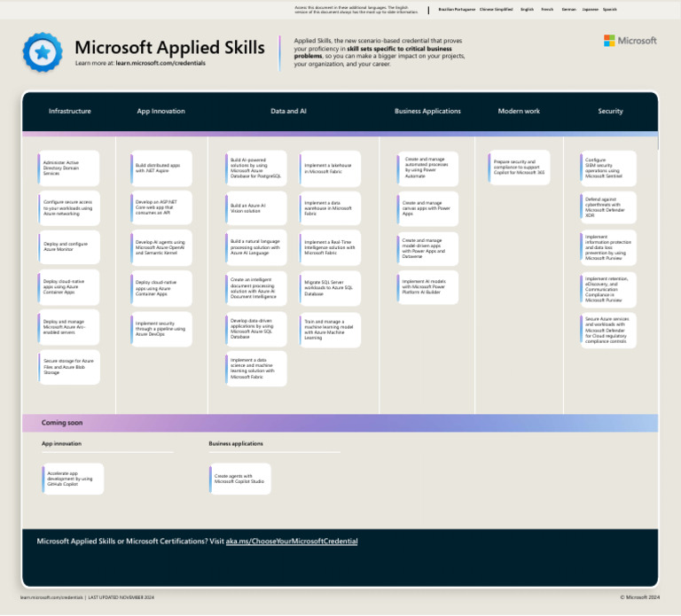
Task: Select the Data and AI column header
Action: (288, 112)
